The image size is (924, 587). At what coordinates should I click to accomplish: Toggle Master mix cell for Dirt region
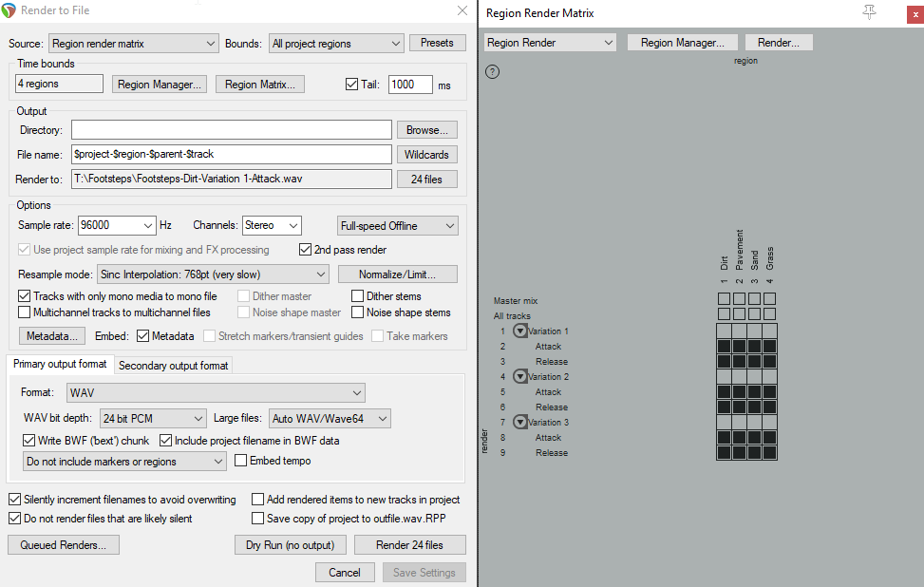pos(725,300)
